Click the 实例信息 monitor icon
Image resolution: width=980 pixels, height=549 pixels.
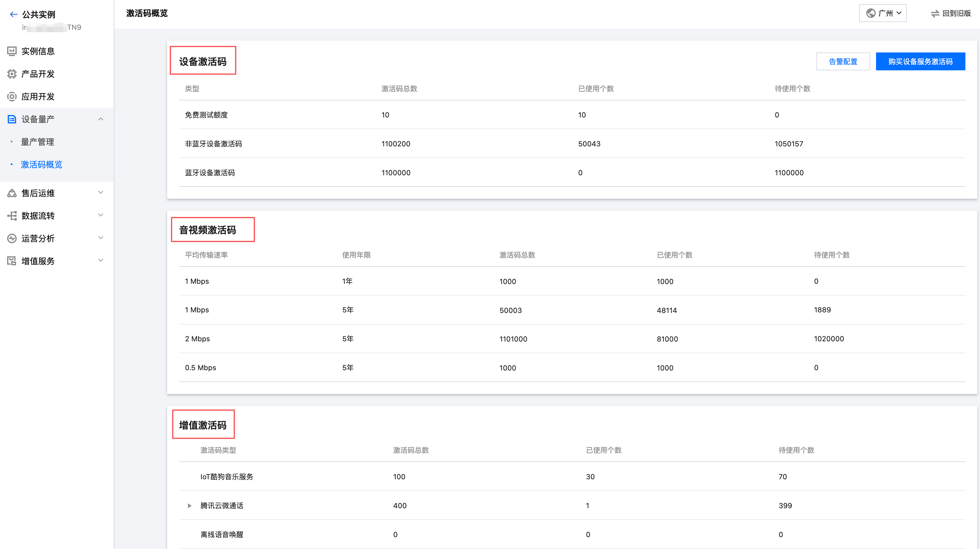click(12, 51)
